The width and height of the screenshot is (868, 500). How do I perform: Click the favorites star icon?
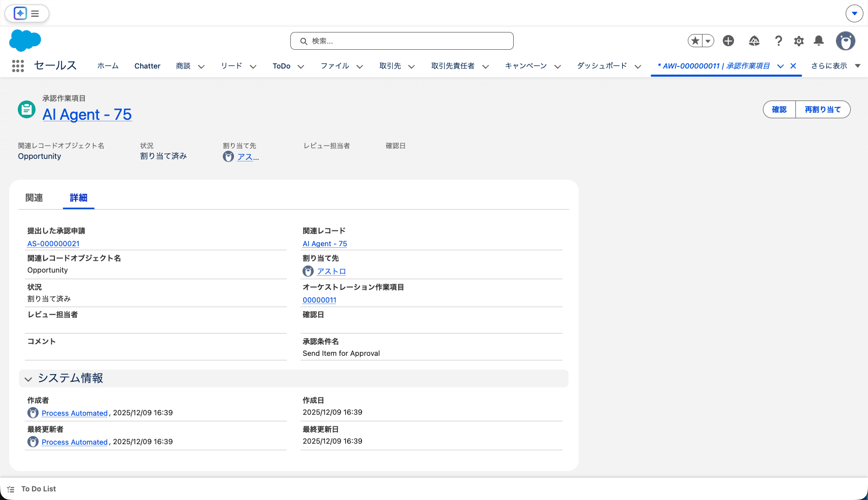click(695, 41)
